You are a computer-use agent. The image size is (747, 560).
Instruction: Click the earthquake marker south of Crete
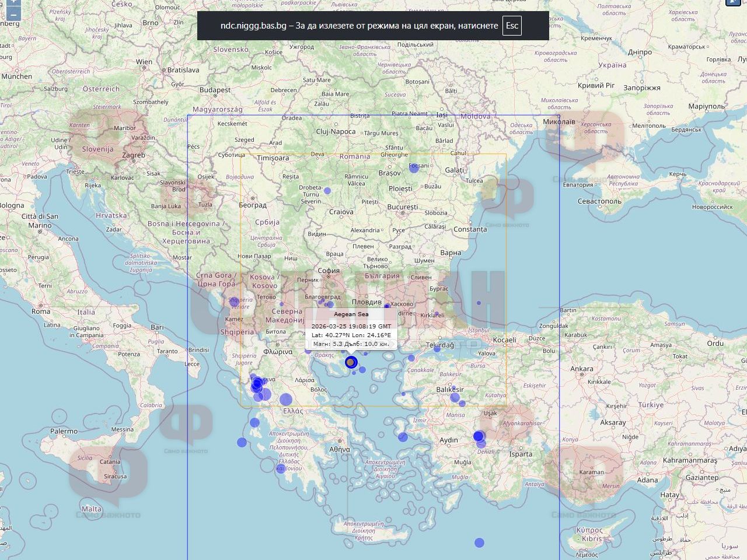pyautogui.click(x=479, y=542)
